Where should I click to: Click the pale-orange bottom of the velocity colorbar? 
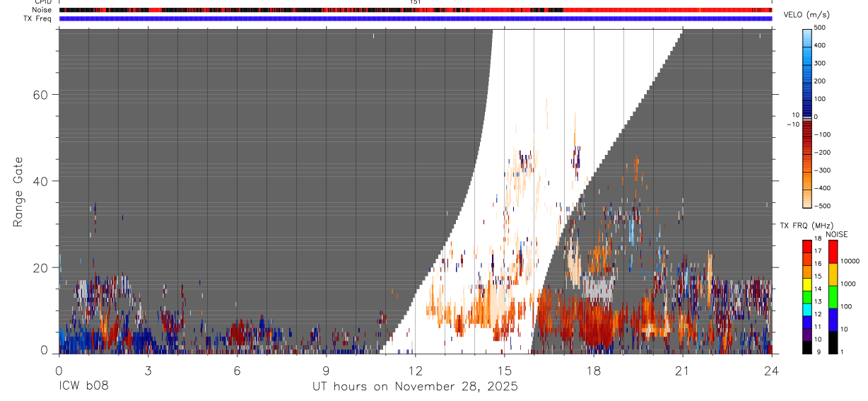pos(807,199)
